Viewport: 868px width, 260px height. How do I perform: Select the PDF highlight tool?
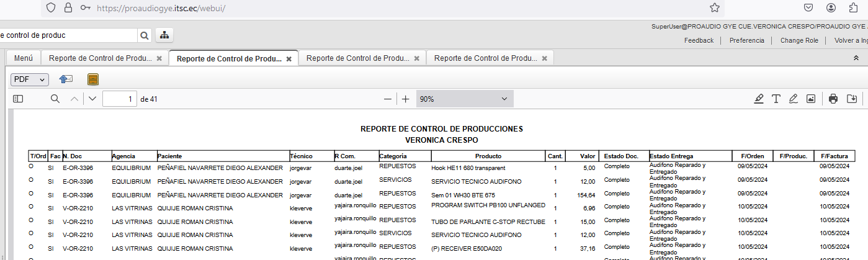758,99
